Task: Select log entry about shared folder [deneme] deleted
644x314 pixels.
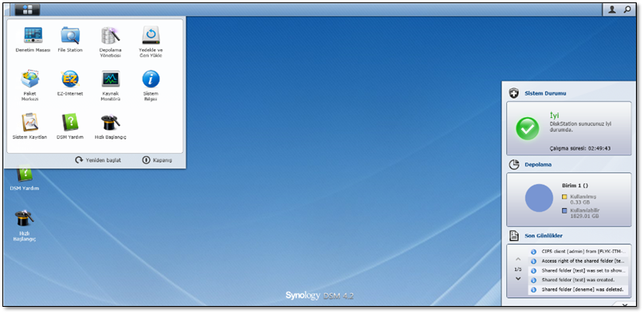Action: (579, 289)
